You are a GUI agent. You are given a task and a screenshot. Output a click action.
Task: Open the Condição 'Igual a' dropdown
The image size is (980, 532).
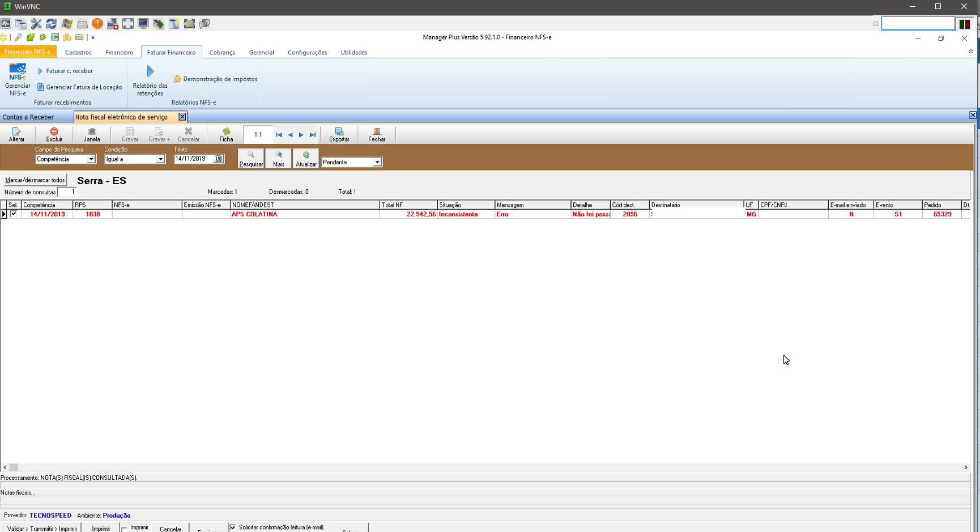[160, 160]
